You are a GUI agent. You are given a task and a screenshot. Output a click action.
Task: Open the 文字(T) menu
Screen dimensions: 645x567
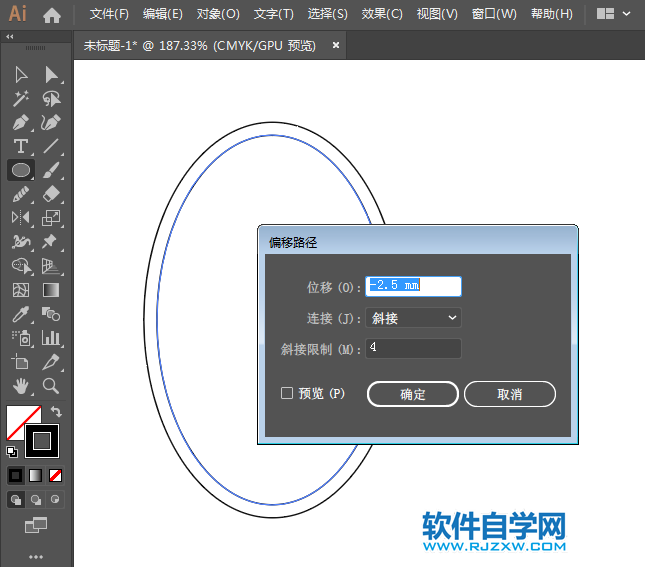pos(274,14)
